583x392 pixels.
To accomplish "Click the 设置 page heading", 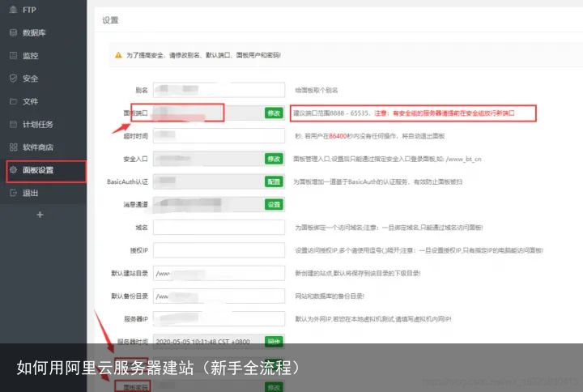I will point(110,20).
